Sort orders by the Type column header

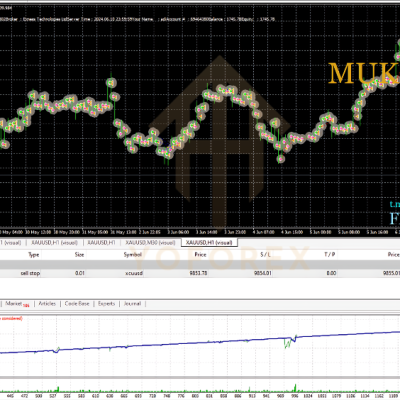click(x=34, y=255)
